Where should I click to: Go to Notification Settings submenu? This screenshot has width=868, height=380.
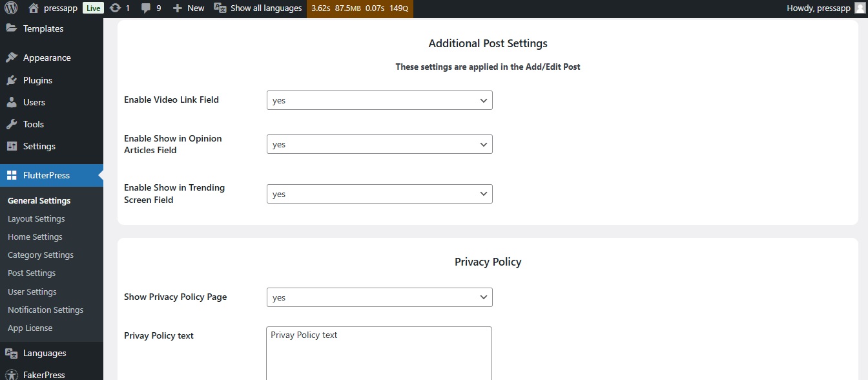pyautogui.click(x=46, y=310)
